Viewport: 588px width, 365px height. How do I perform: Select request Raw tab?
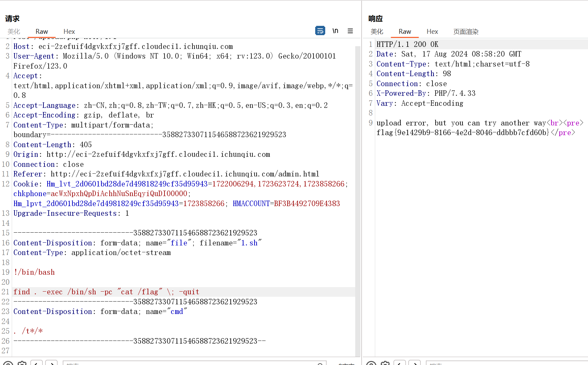tap(42, 31)
